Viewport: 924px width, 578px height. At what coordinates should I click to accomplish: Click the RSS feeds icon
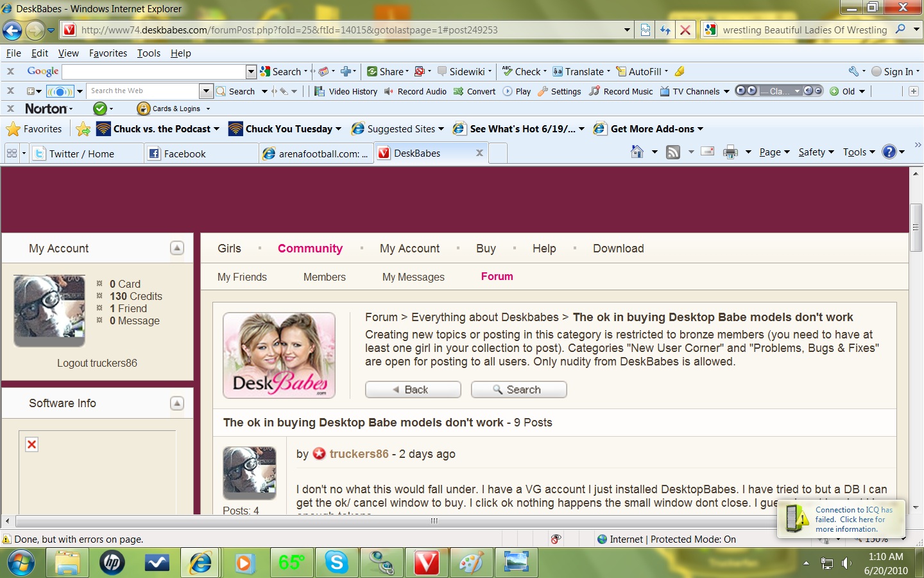click(x=672, y=152)
